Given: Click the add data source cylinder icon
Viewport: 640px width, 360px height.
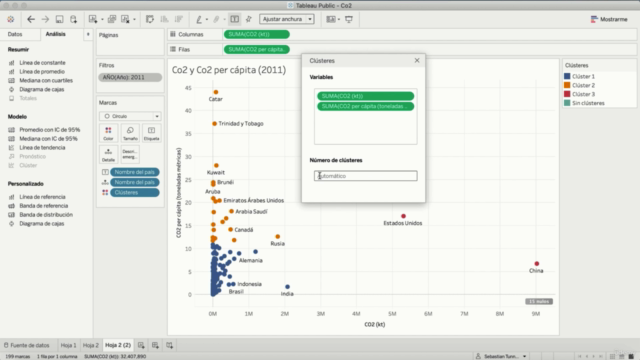Looking at the screenshot, I should point(73,19).
